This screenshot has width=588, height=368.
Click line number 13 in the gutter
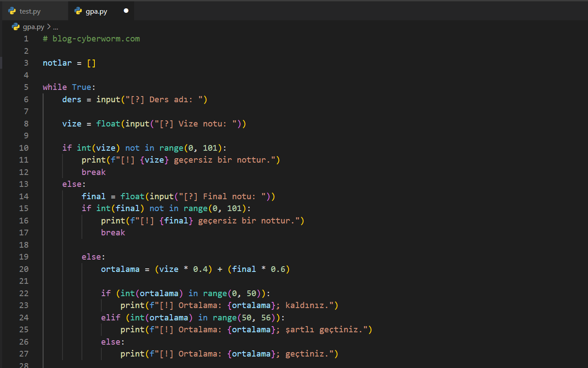tap(24, 184)
